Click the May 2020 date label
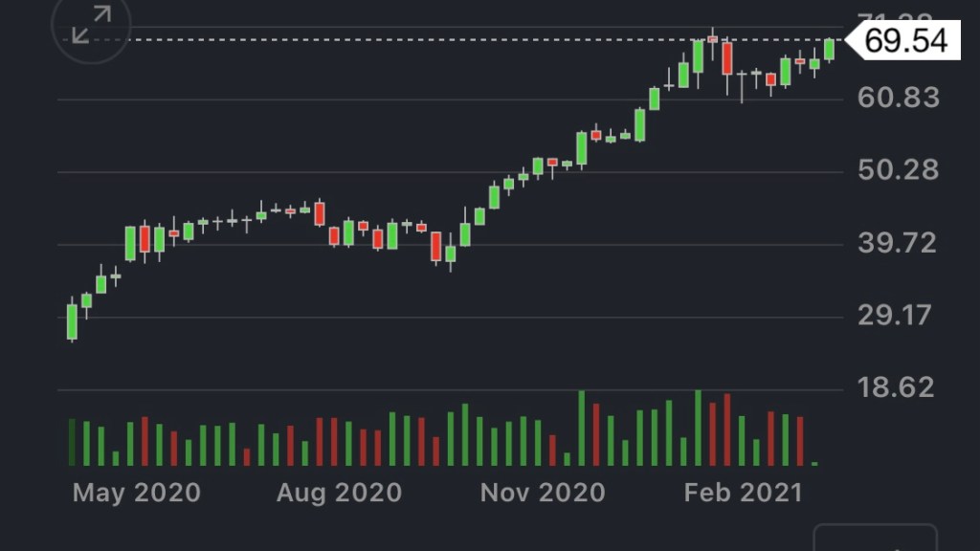 point(137,493)
